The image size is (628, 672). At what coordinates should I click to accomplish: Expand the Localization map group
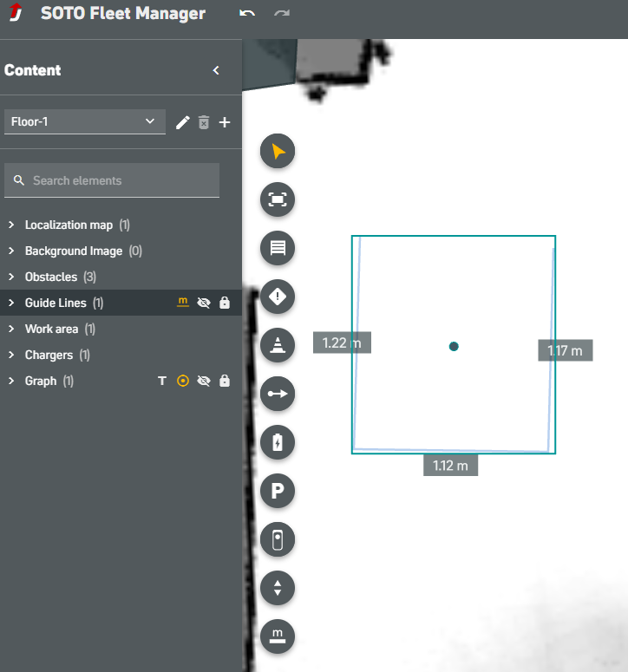click(x=11, y=225)
